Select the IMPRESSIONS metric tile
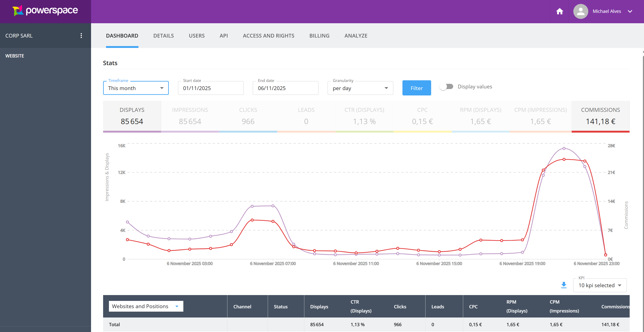The height and width of the screenshot is (332, 644). [x=190, y=116]
